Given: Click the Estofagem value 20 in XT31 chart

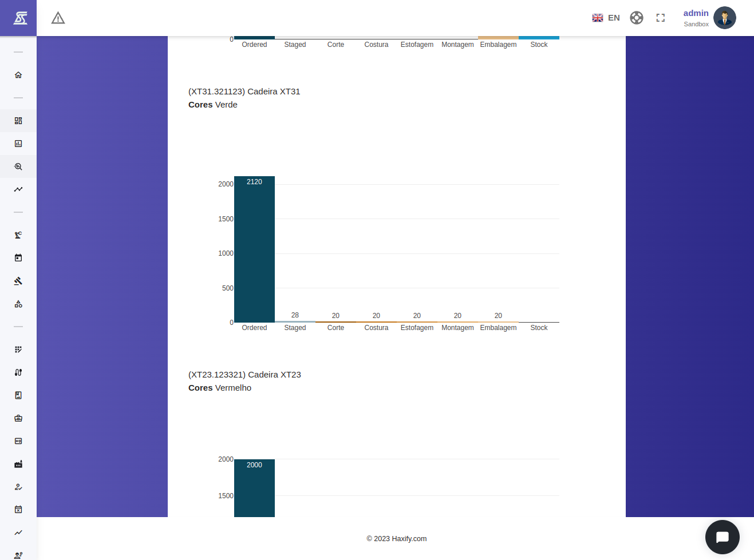Looking at the screenshot, I should point(417,316).
